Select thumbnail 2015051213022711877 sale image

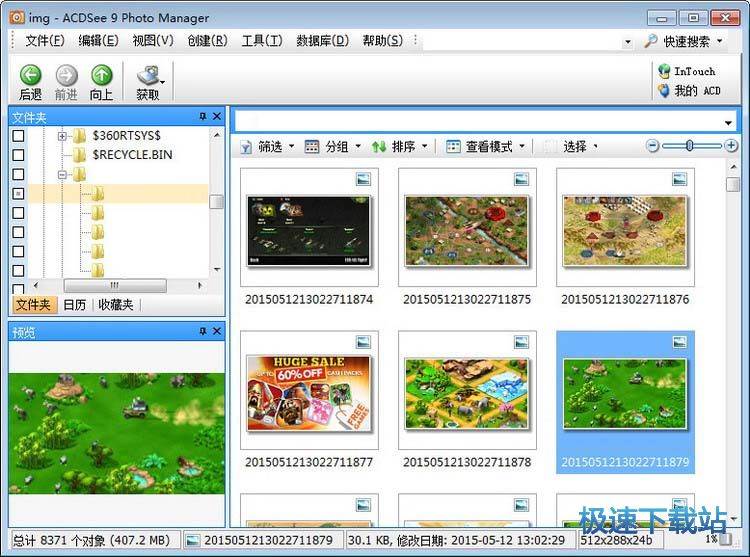point(309,393)
